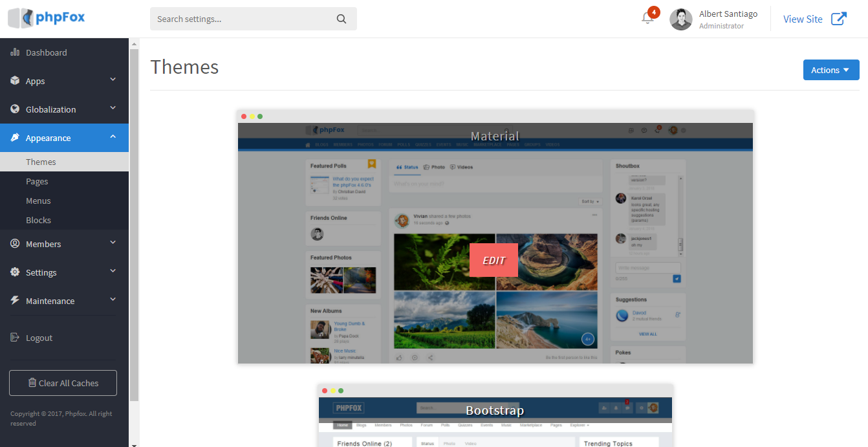Expand the Settings menu chevron
Screen dimensions: 868x447
pyautogui.click(x=113, y=272)
